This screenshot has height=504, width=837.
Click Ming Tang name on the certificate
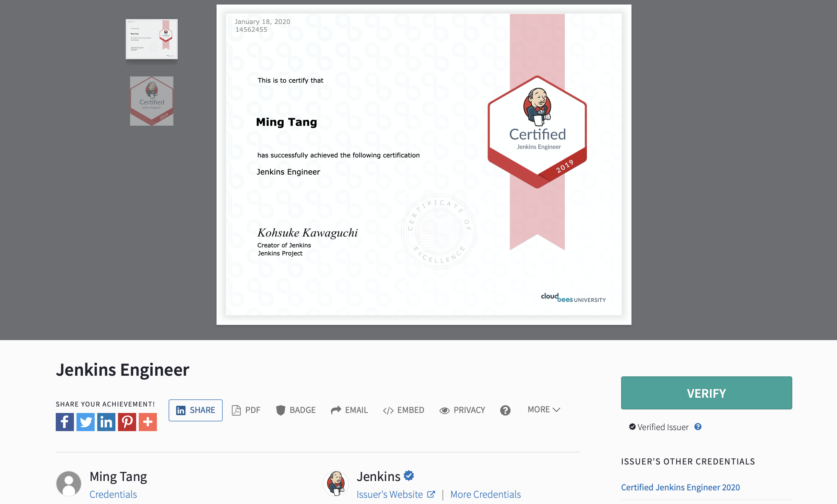pos(286,122)
